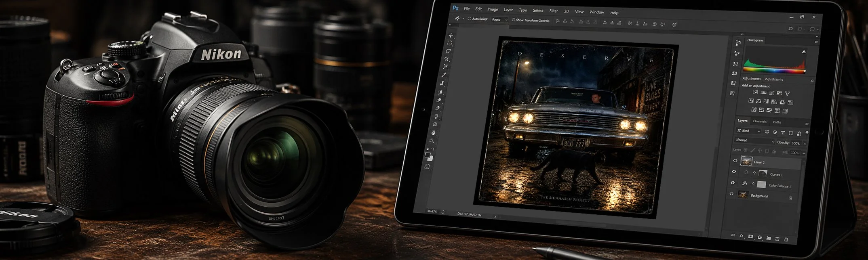Switch to the Paths tab
The image size is (868, 260).
click(x=777, y=122)
